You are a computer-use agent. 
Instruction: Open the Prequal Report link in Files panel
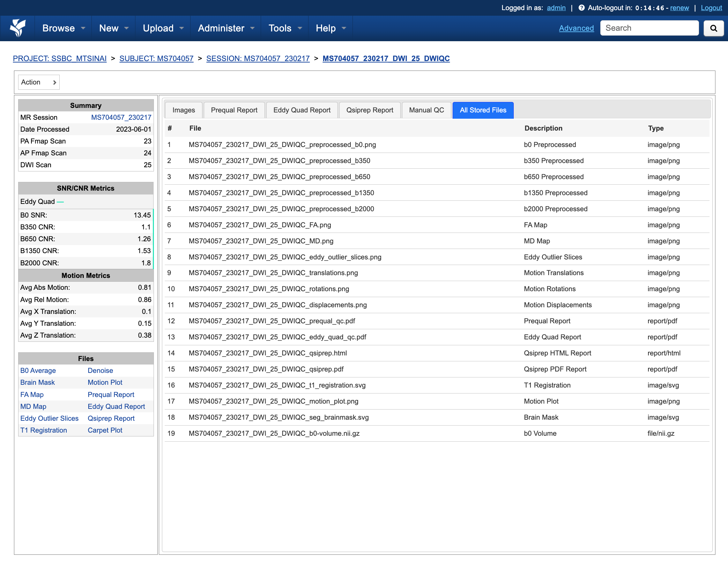[111, 395]
